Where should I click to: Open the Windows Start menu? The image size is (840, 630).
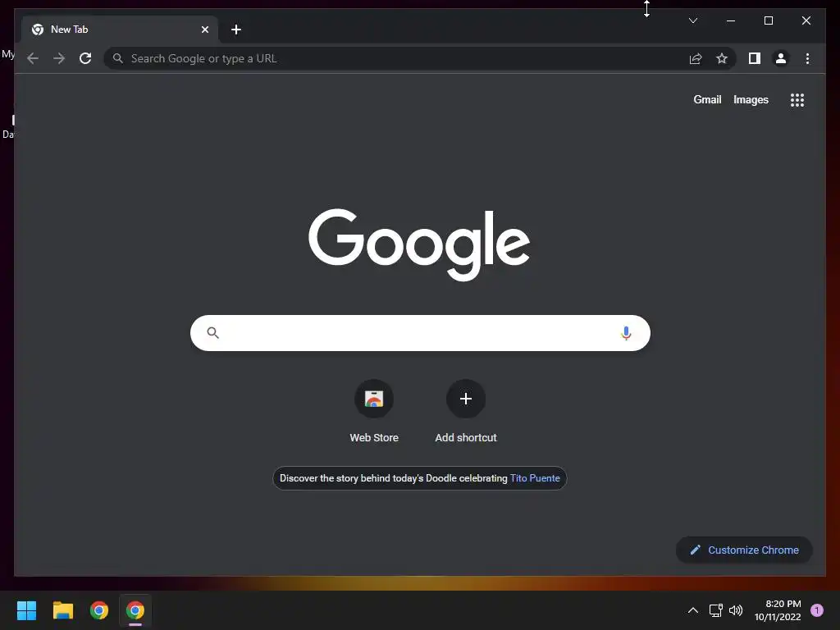pos(26,610)
